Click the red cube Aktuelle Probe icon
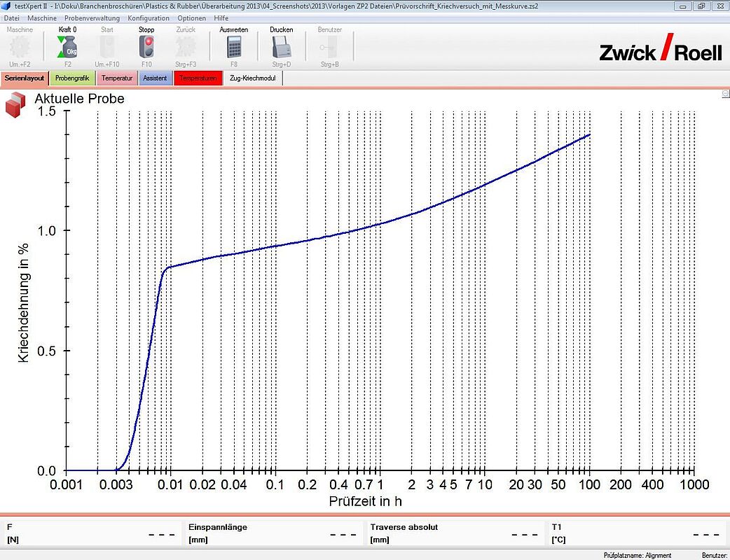The height and width of the screenshot is (560, 730). click(15, 104)
